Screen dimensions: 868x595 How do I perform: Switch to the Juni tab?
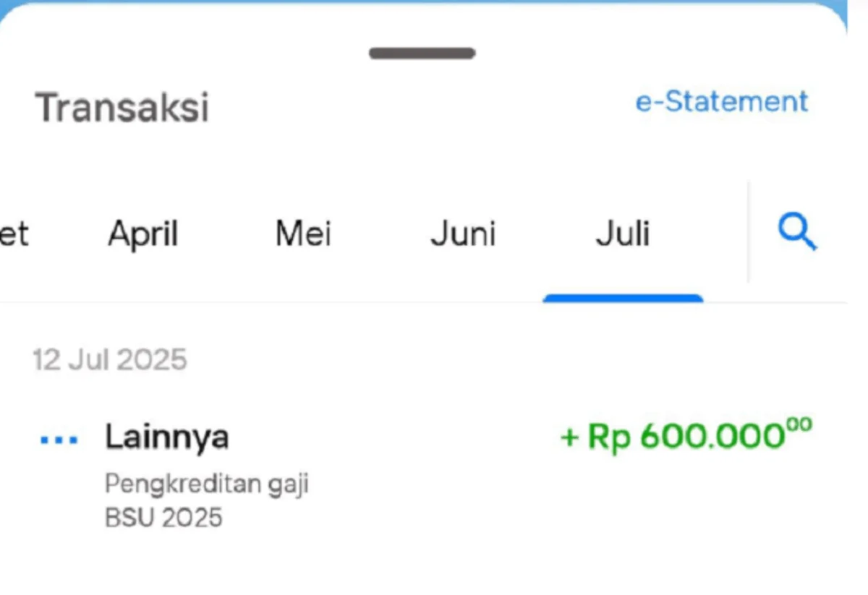click(x=464, y=232)
